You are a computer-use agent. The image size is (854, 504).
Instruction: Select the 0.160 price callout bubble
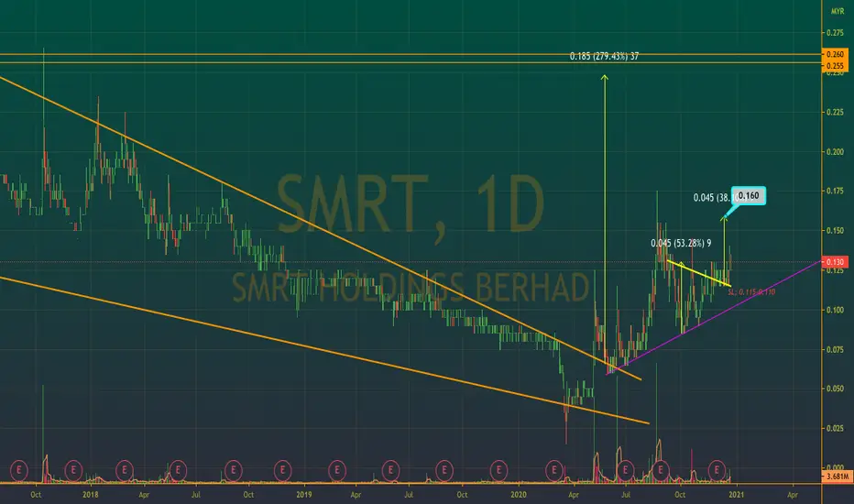pyautogui.click(x=749, y=195)
